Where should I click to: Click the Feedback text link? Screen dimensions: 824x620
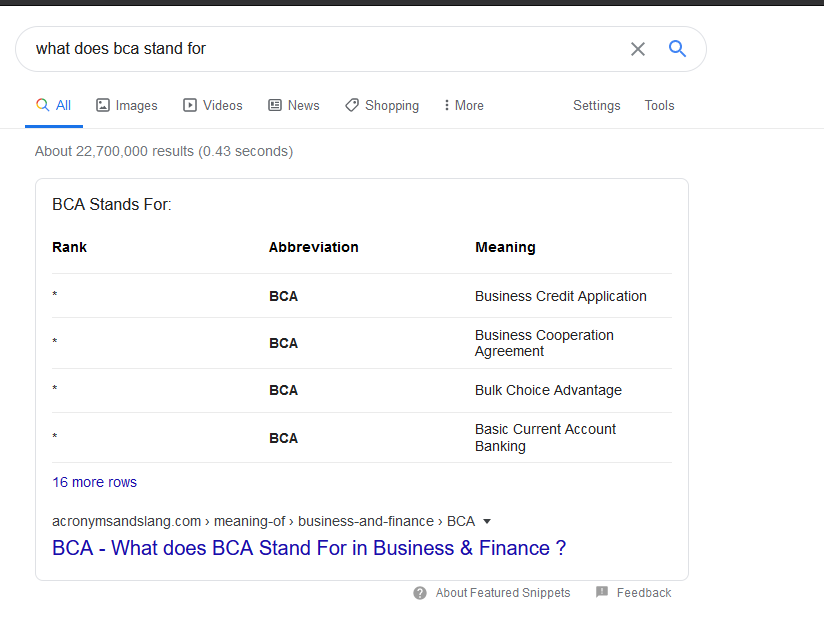pyautogui.click(x=644, y=593)
